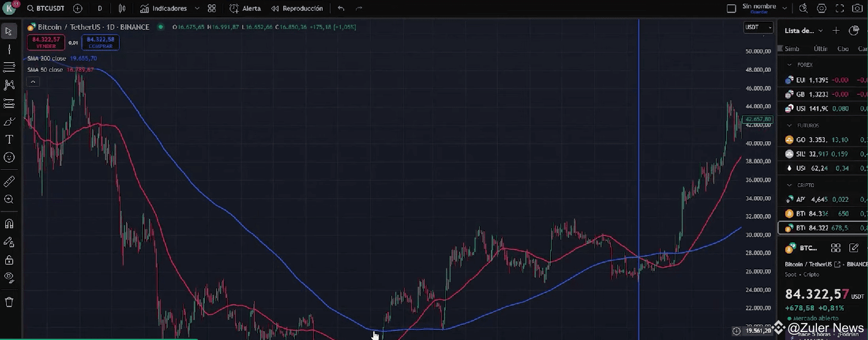The image size is (868, 340).
Task: Select the GB row priced 1,3233
Action: tap(823, 94)
